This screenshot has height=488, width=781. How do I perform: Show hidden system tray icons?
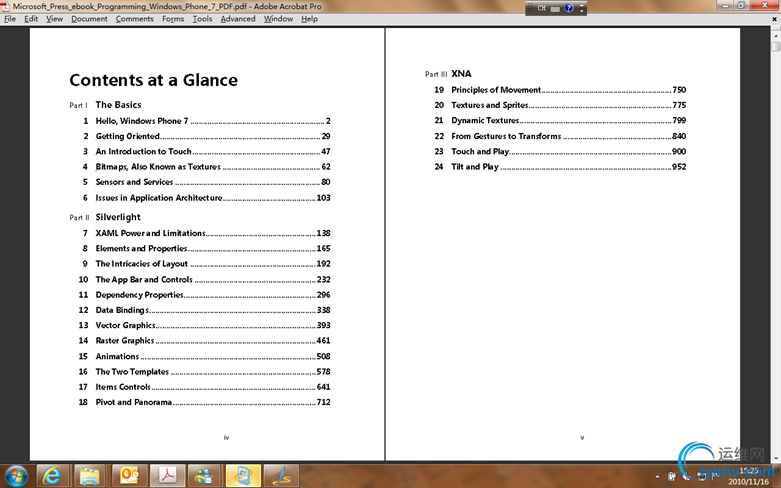click(657, 477)
